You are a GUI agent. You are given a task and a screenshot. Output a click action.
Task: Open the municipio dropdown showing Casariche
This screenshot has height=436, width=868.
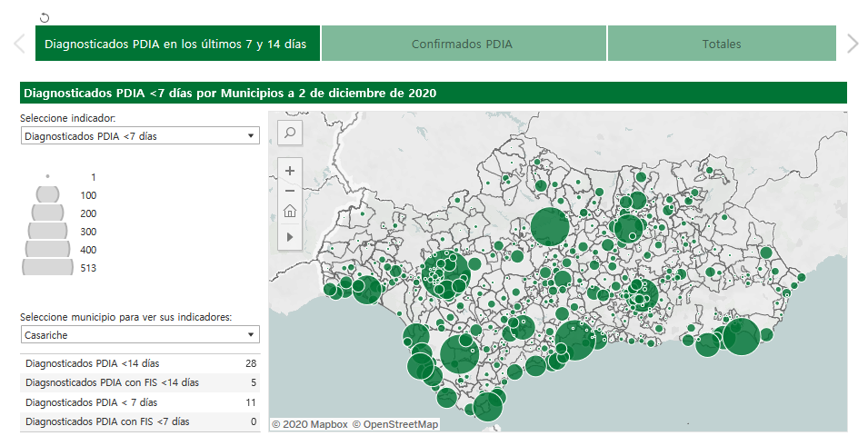[140, 335]
